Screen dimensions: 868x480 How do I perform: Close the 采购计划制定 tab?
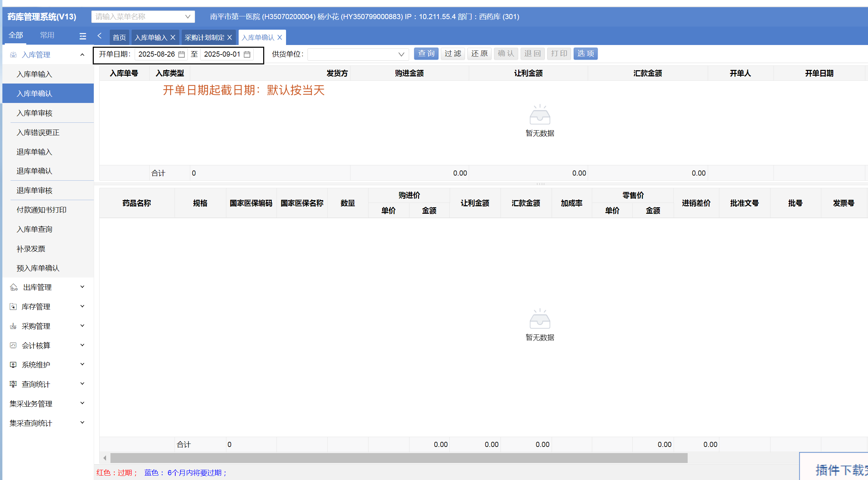tap(229, 37)
